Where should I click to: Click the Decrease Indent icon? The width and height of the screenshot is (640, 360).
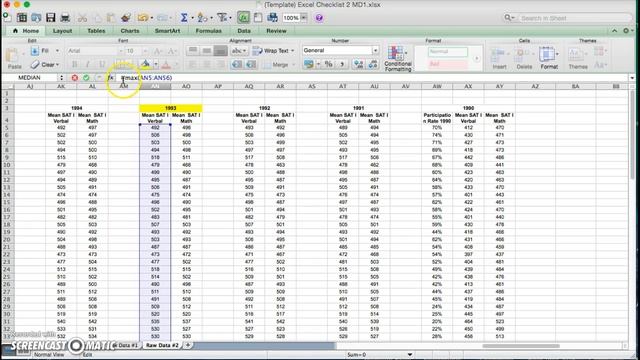click(x=237, y=64)
